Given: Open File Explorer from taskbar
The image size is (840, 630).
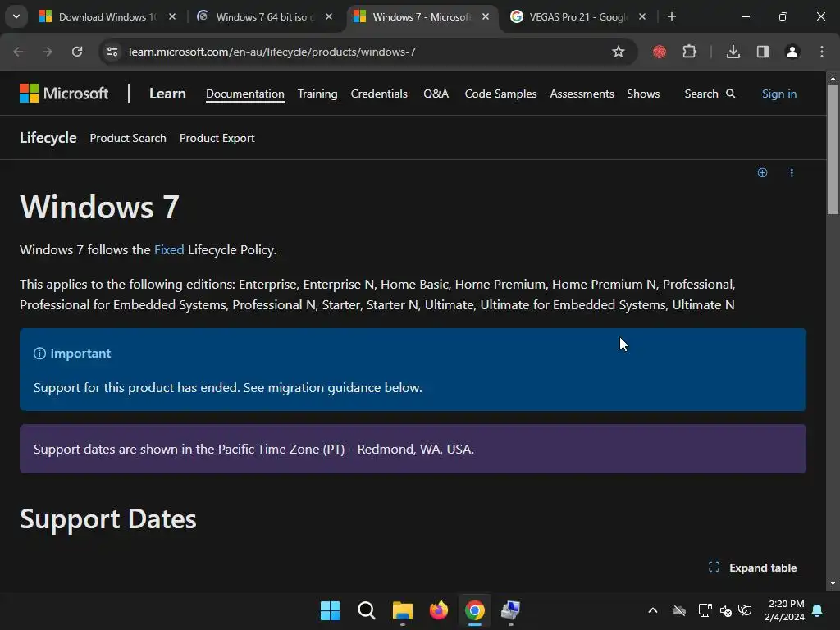Looking at the screenshot, I should (402, 610).
